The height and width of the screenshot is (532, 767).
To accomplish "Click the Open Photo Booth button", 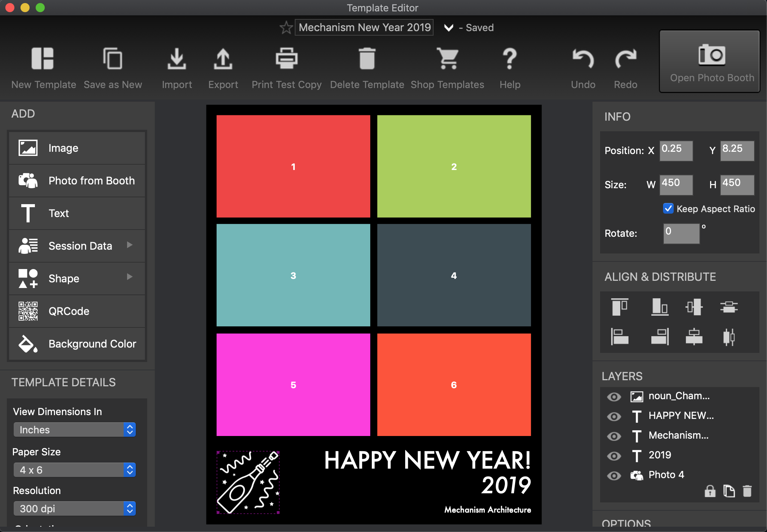I will coord(710,61).
